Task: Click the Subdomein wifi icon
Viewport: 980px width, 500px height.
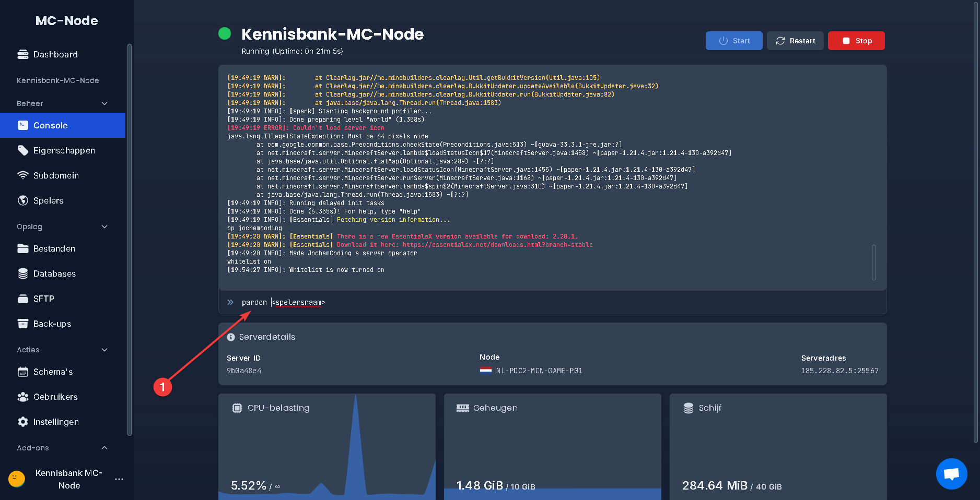Action: coord(23,175)
